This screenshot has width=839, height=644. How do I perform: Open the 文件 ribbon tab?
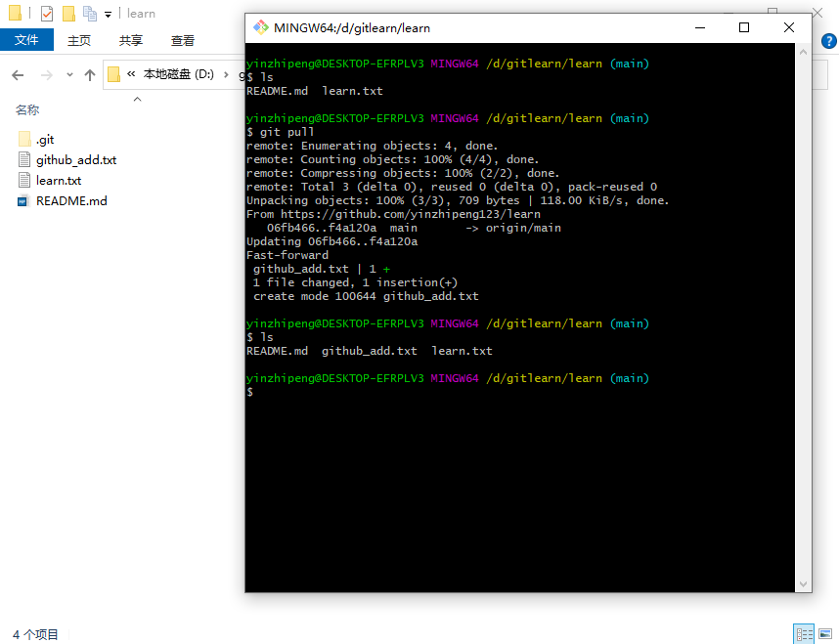tap(26, 40)
